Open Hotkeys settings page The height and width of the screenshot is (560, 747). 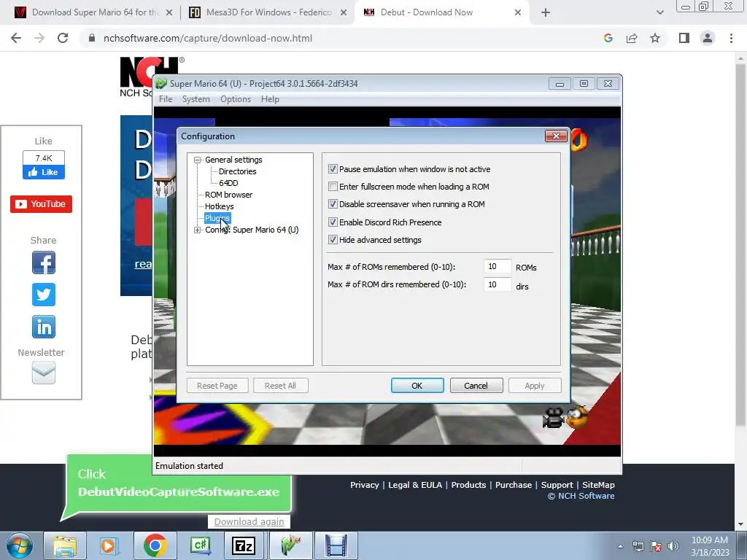[x=219, y=206]
